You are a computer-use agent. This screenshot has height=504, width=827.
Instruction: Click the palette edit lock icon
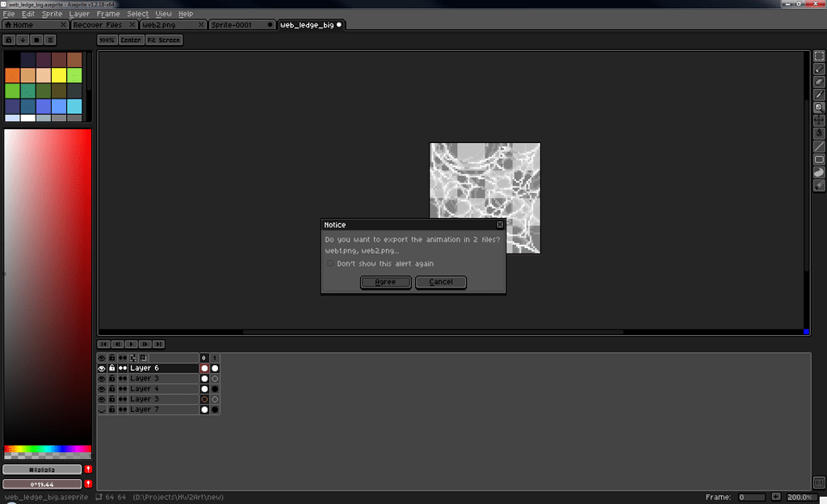(9, 40)
